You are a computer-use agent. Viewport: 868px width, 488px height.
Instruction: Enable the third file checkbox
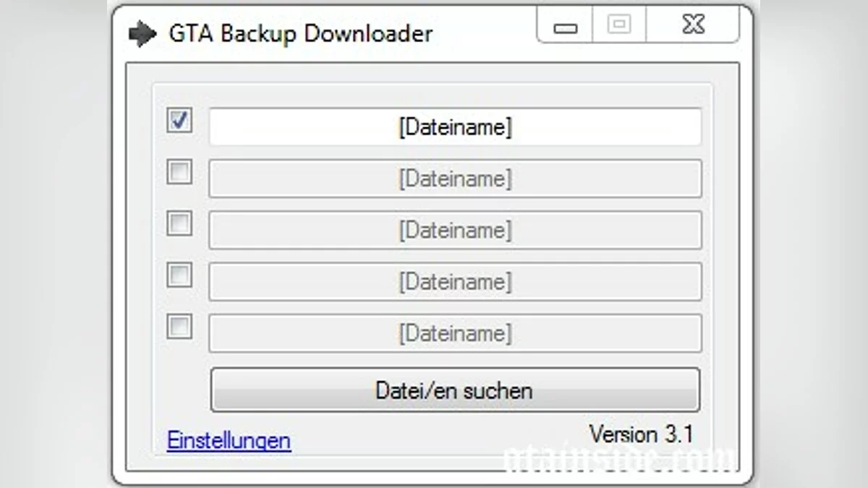(179, 225)
